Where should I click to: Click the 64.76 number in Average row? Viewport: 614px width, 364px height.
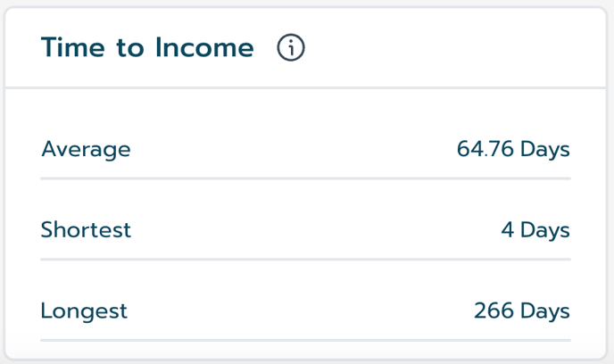pyautogui.click(x=485, y=149)
